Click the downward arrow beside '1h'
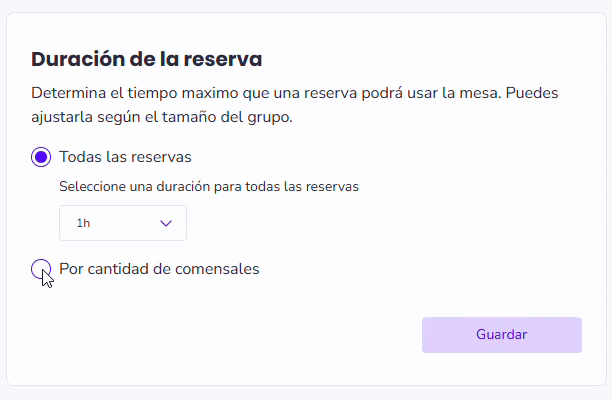The height and width of the screenshot is (400, 612). [166, 223]
